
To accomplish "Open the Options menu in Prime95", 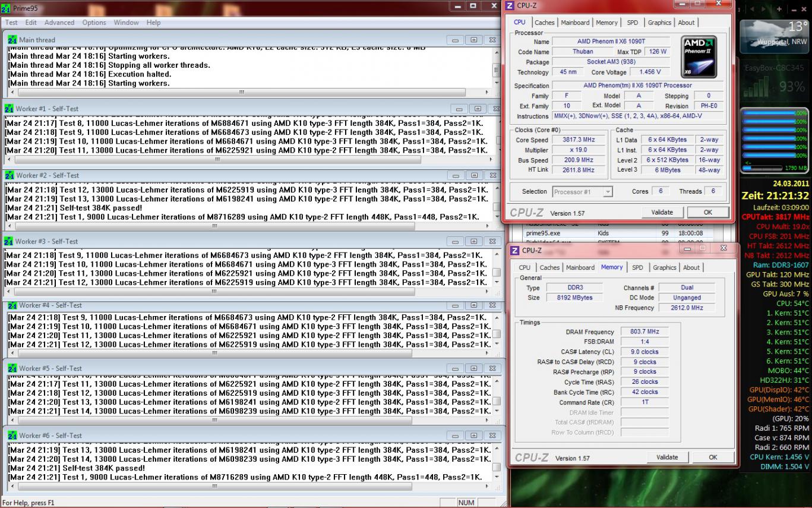I will tap(94, 23).
